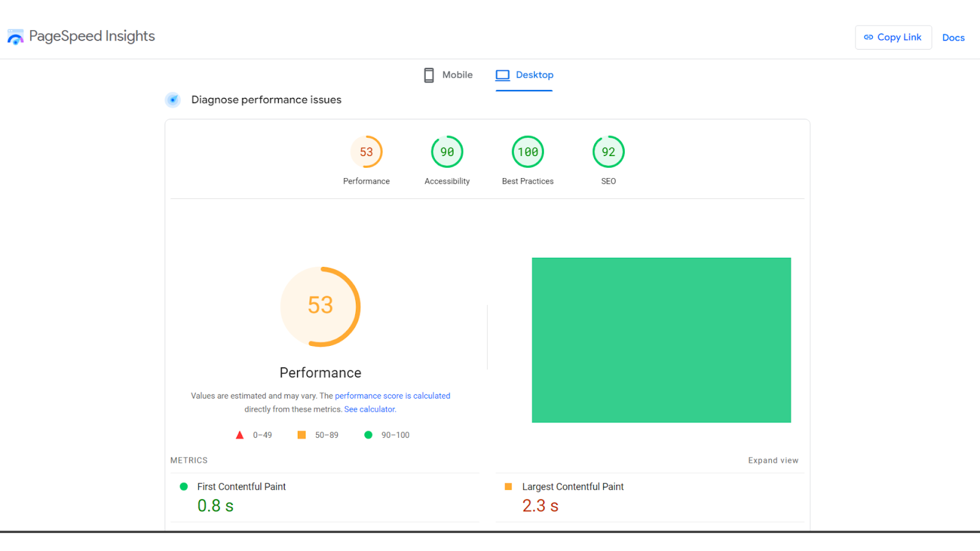The image size is (980, 551).
Task: Click the red triangle 0–49 legend icon
Action: [239, 435]
